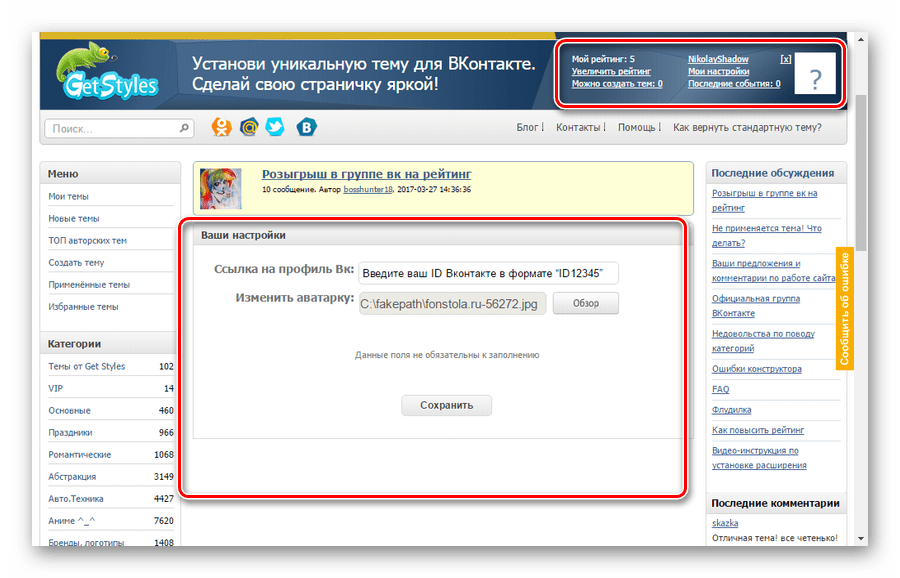Screen dimensions: 900x578
Task: Click Последние события: 0 link
Action: (734, 84)
